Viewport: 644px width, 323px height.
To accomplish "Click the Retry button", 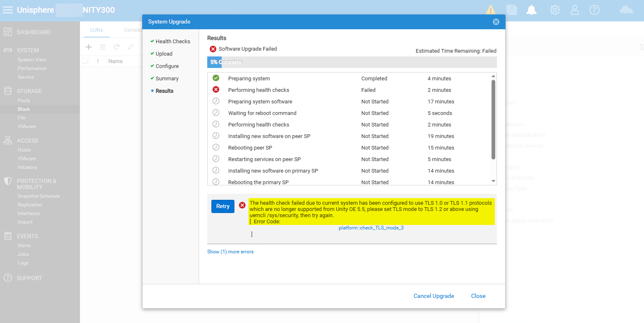I will click(x=222, y=206).
